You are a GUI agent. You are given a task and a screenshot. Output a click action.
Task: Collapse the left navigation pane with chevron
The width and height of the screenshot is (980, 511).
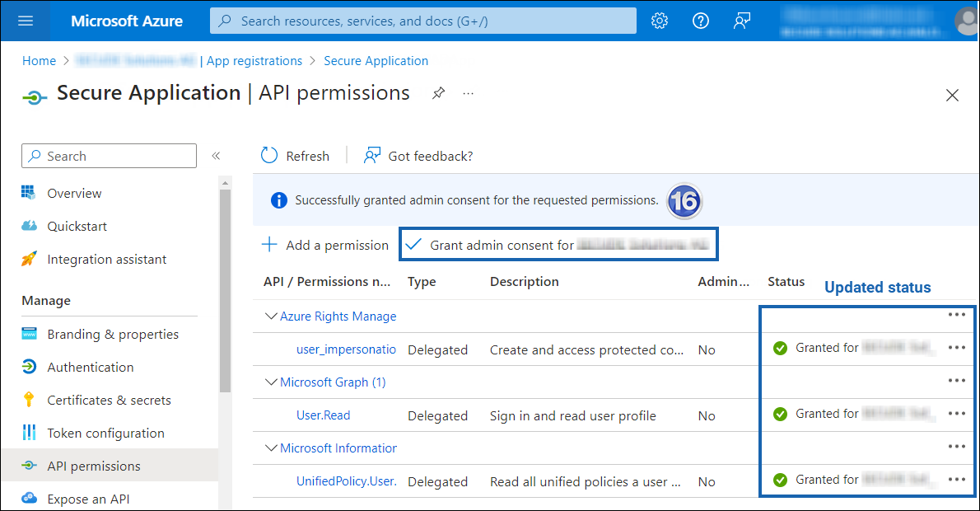(x=214, y=155)
